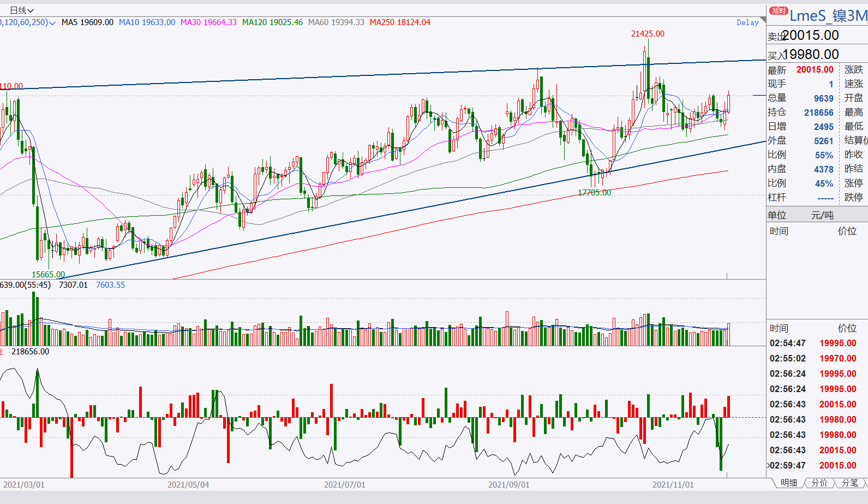Select the MA30 19664.33 indicator label
Screen dimensions: 868x504
(208, 22)
